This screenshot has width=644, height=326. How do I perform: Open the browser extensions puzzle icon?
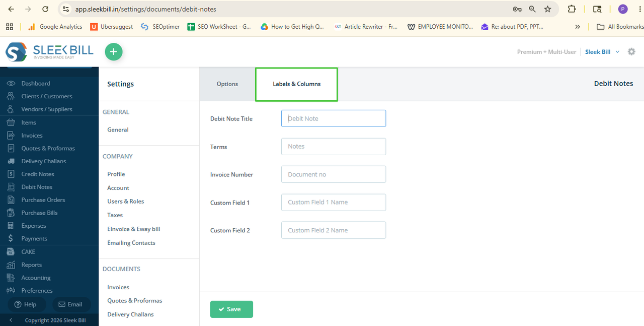coord(572,9)
